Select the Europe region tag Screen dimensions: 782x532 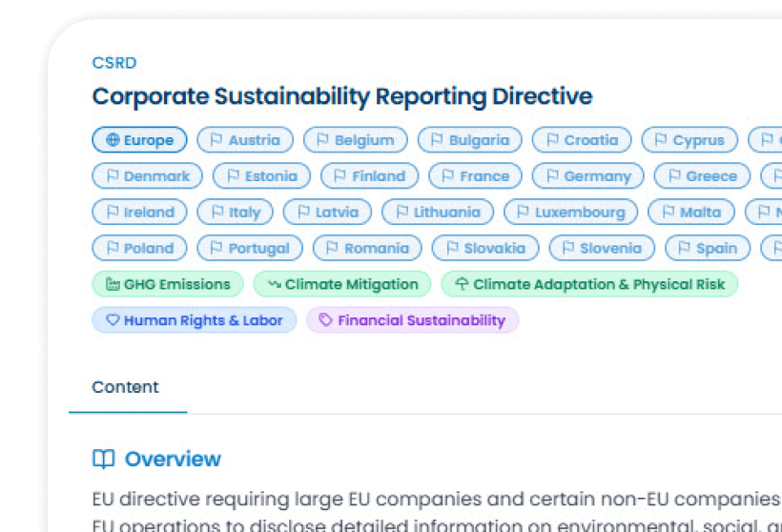[x=139, y=140]
